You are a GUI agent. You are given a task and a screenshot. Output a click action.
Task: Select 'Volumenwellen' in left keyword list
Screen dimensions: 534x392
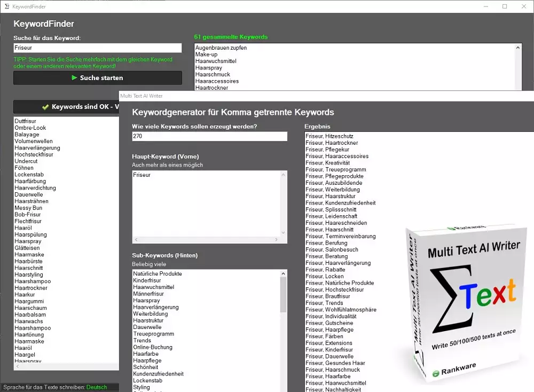[33, 141]
